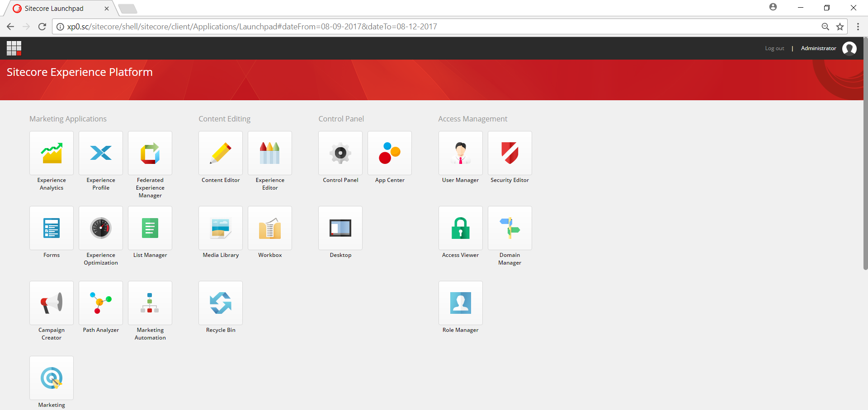Open the Experience Analytics app

click(x=52, y=153)
